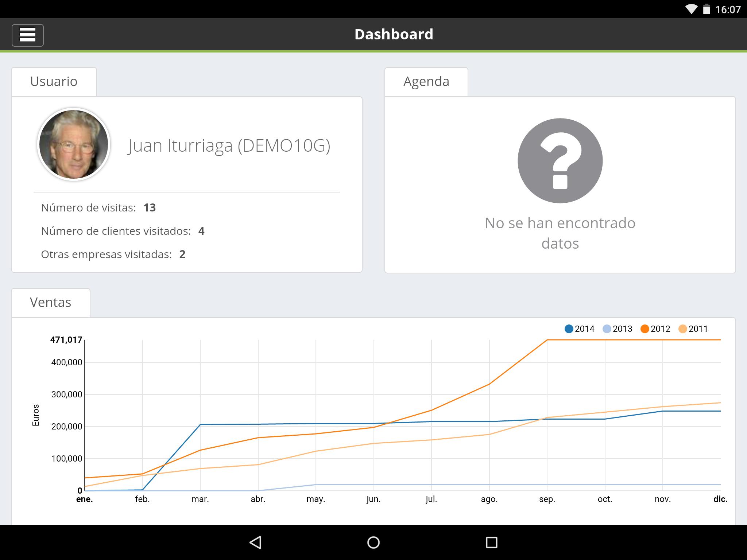Screen dimensions: 747x560
Task: Open the recent apps square button
Action: pos(491,542)
